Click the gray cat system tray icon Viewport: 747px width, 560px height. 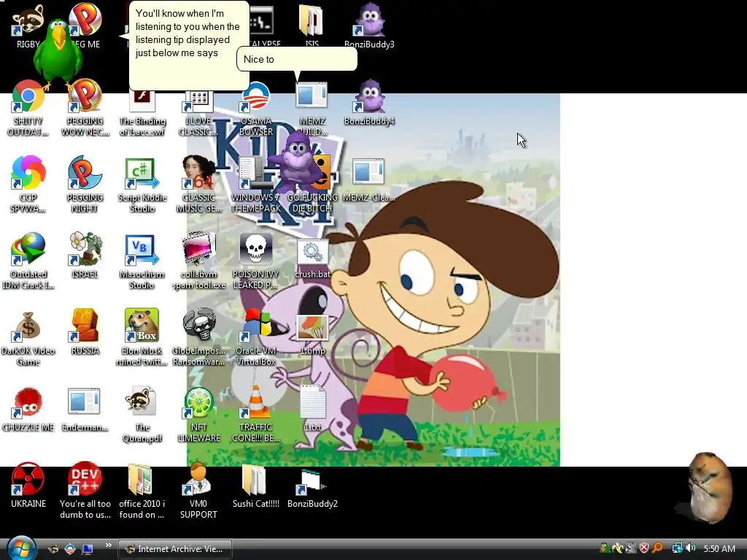(x=631, y=548)
